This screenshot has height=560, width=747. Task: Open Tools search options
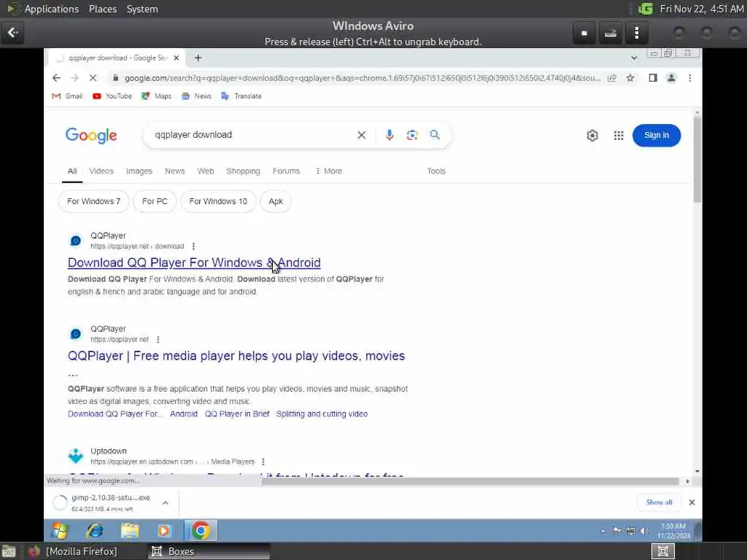436,171
